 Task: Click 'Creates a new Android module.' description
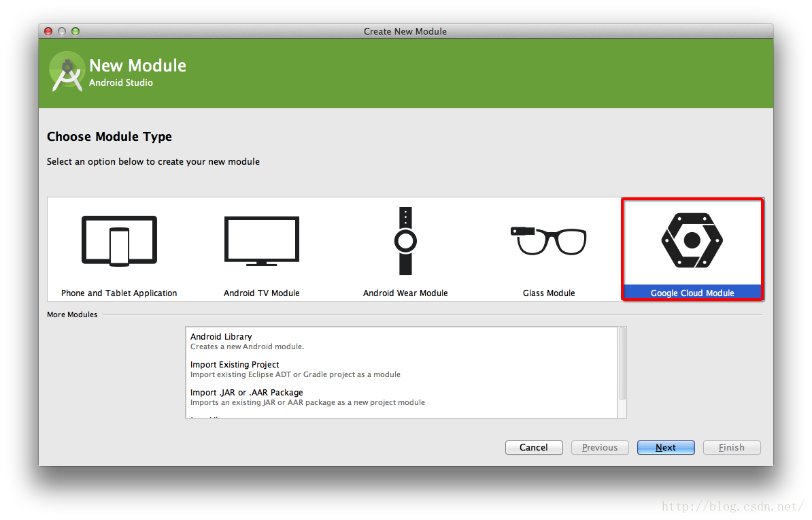point(247,347)
